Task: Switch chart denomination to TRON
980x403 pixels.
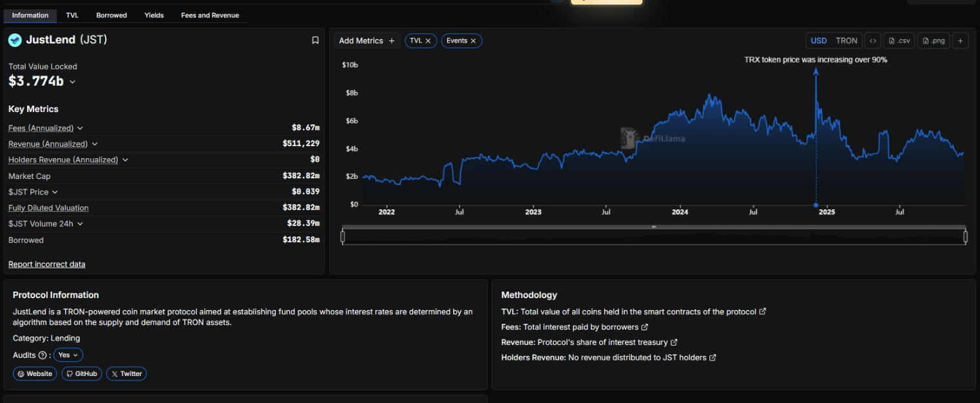Action: (846, 41)
